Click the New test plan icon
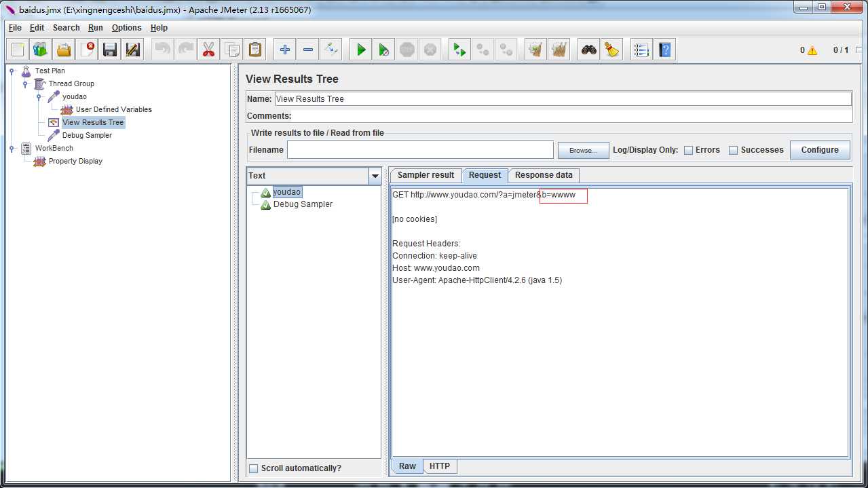868x488 pixels. coord(18,50)
